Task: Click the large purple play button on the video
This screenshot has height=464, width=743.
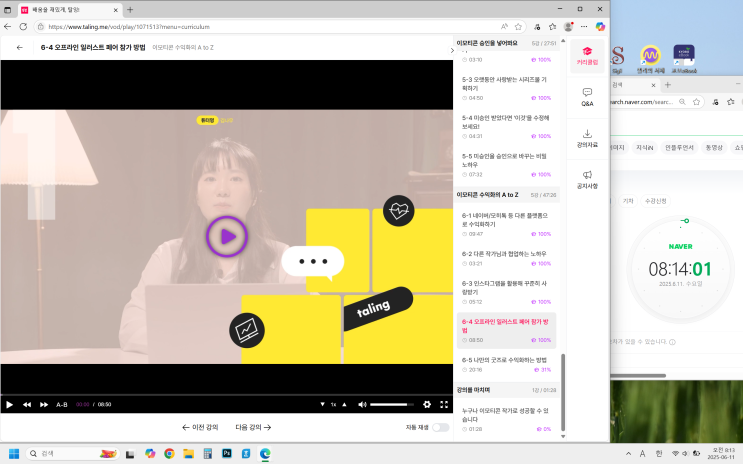Action: click(x=227, y=237)
